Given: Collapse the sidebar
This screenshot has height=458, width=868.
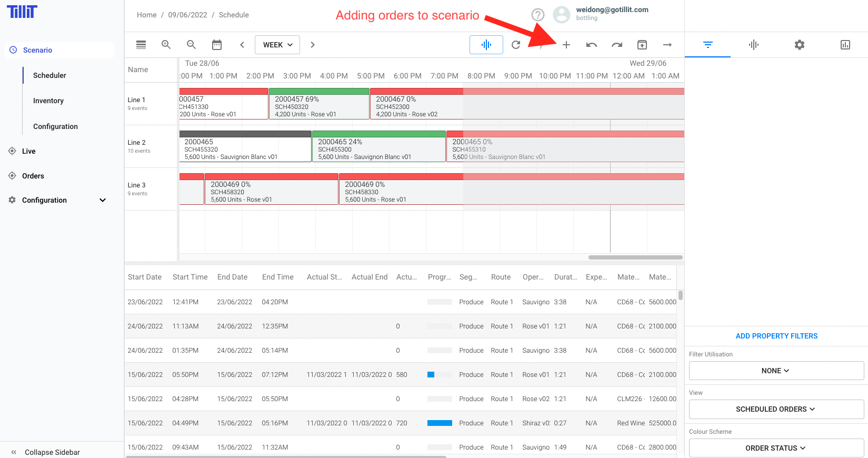Looking at the screenshot, I should (45, 452).
